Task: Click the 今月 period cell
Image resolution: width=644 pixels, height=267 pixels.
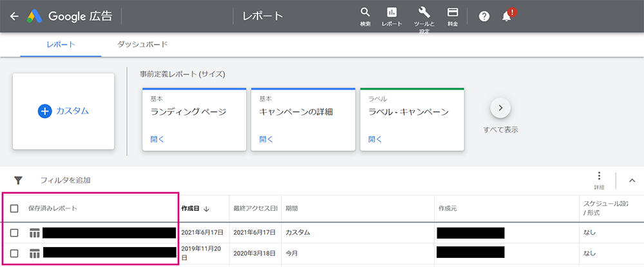Action: click(292, 253)
